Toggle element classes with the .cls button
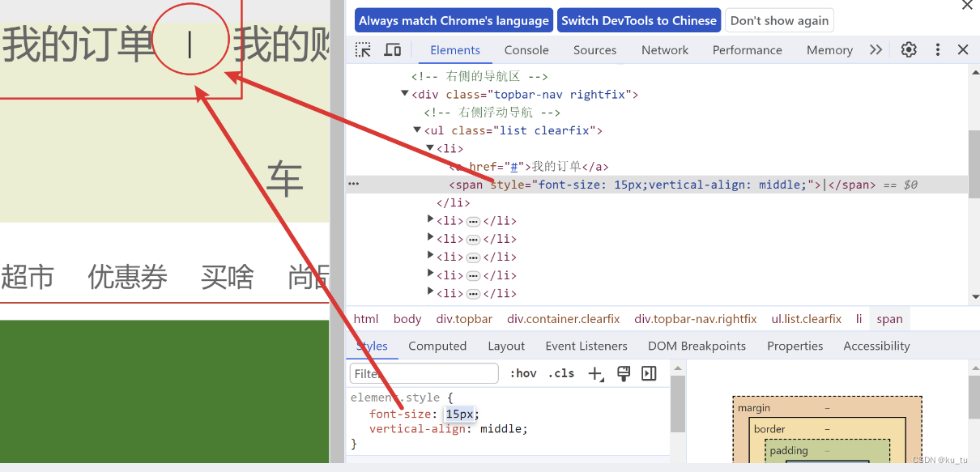This screenshot has height=472, width=980. coord(560,373)
